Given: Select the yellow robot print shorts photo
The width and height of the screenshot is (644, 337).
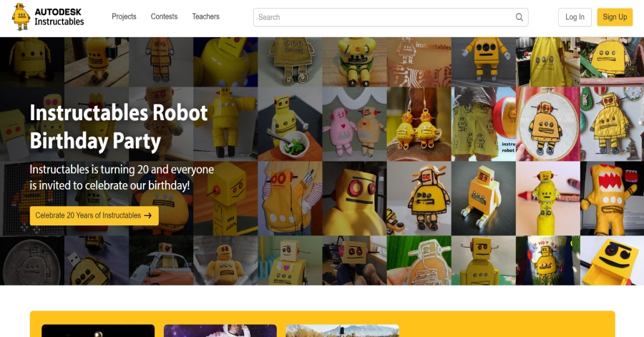Looking at the screenshot, I should click(484, 124).
